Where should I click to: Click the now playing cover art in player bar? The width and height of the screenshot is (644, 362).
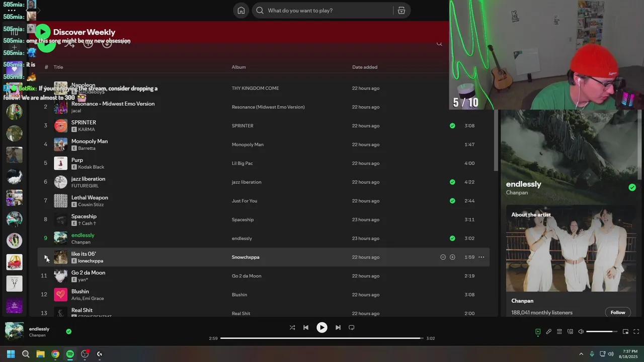coord(14,331)
